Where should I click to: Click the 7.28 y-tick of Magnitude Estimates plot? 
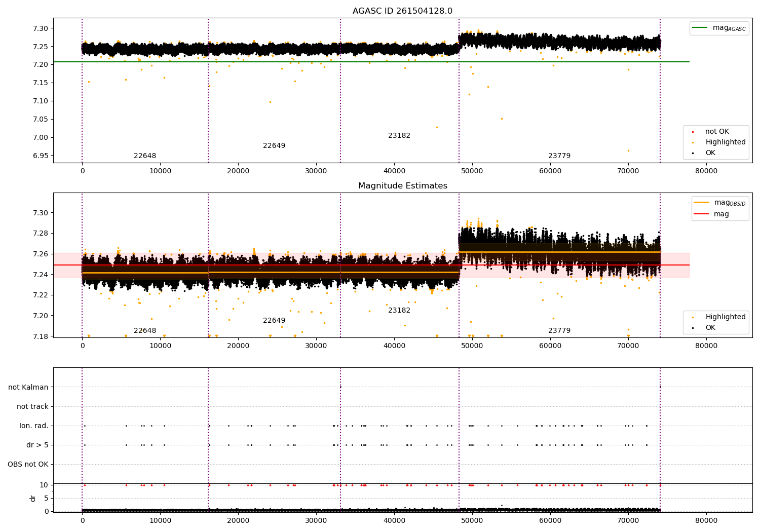tap(40, 234)
